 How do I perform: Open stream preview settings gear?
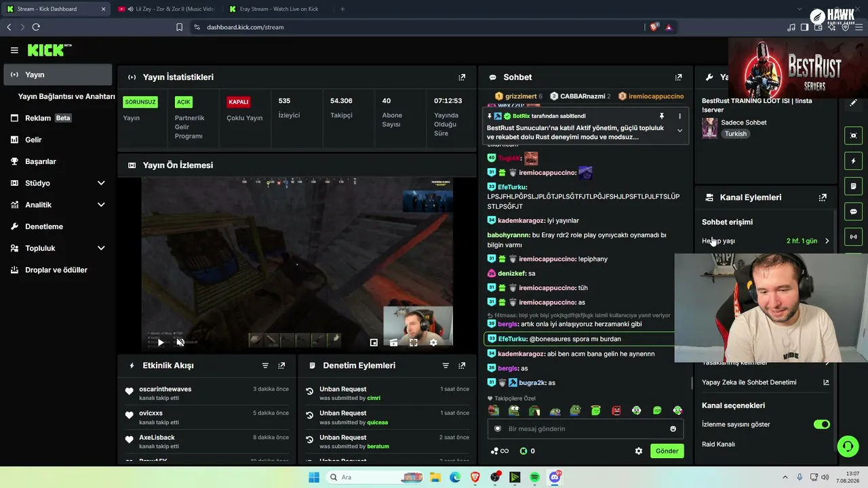pyautogui.click(x=433, y=342)
